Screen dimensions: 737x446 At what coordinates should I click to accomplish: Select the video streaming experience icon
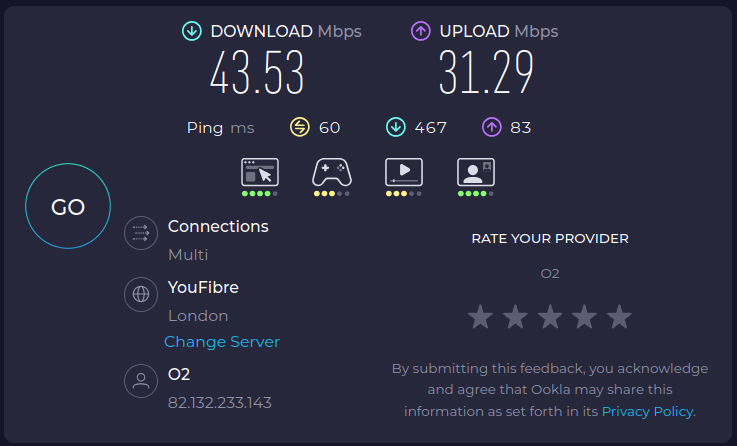pyautogui.click(x=404, y=172)
